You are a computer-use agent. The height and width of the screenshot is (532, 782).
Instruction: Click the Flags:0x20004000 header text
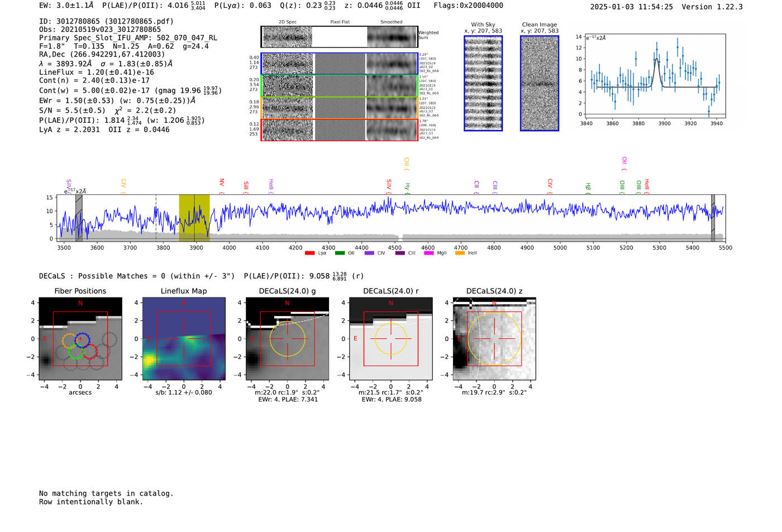point(468,6)
